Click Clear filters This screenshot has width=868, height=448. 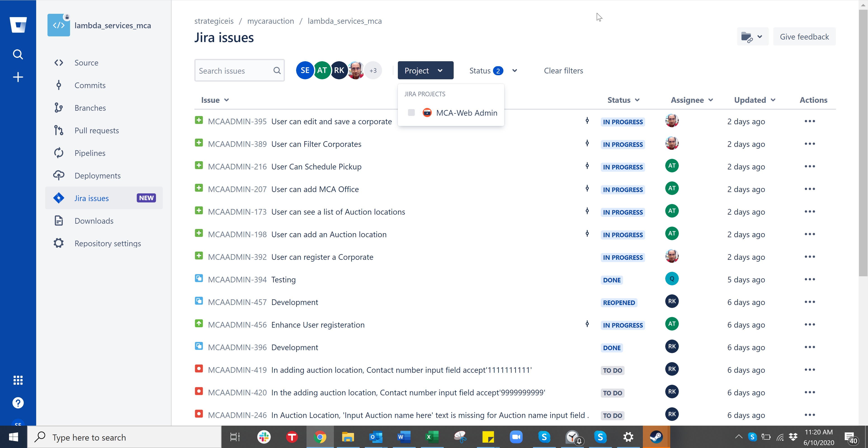[563, 70]
